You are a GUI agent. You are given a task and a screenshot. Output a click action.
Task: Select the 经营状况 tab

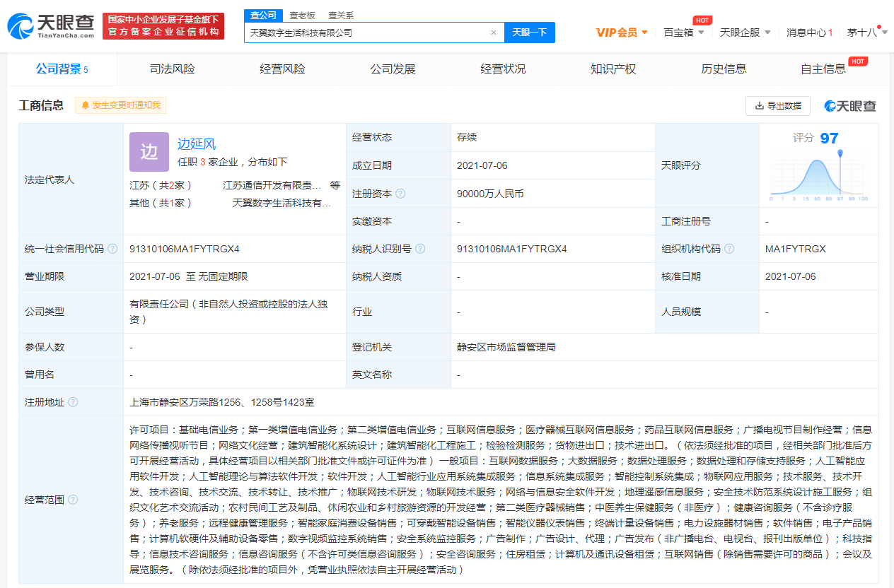(x=503, y=69)
